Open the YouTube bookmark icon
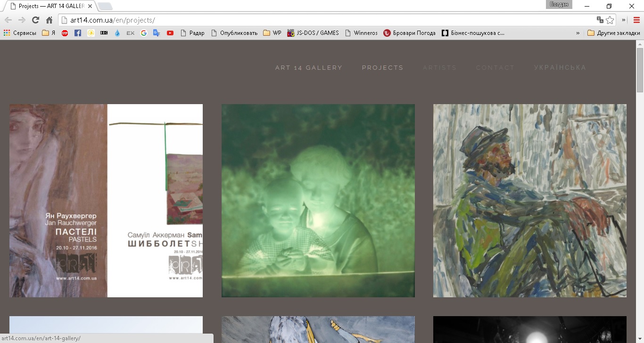The image size is (644, 343). coord(170,33)
